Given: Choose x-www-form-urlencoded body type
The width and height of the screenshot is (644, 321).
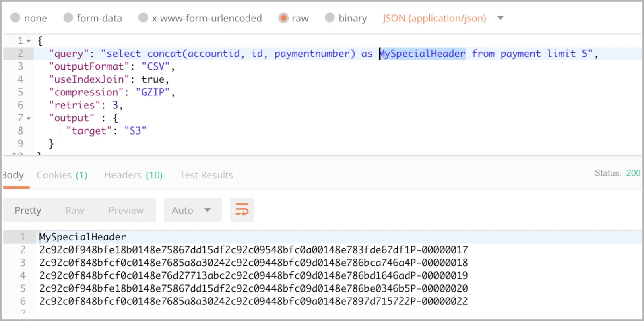Looking at the screenshot, I should [143, 18].
